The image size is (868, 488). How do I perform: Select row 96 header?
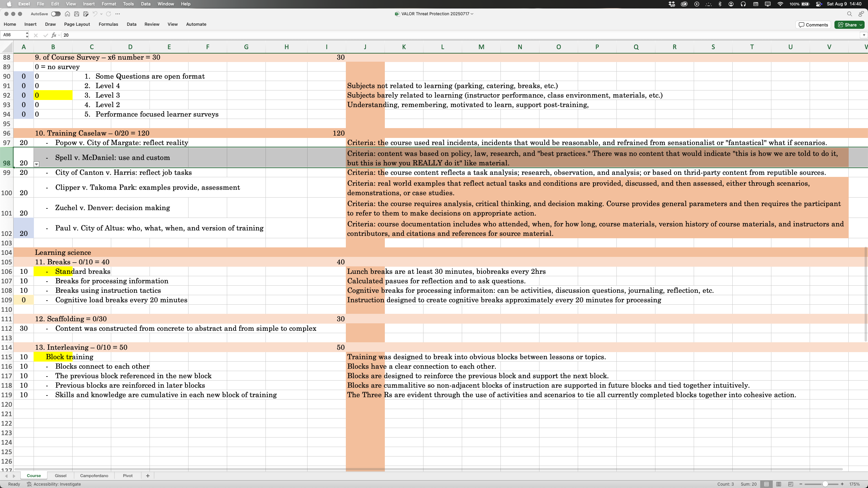point(7,133)
